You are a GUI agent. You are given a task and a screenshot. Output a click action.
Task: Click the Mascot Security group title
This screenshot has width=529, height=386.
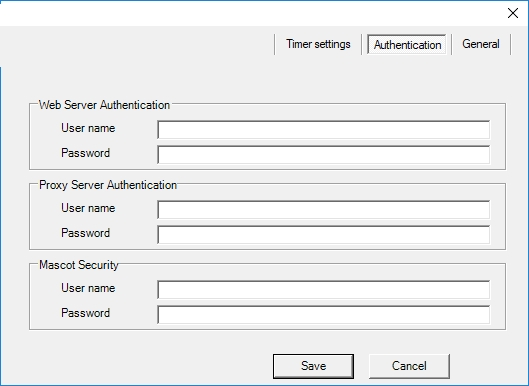[79, 265]
